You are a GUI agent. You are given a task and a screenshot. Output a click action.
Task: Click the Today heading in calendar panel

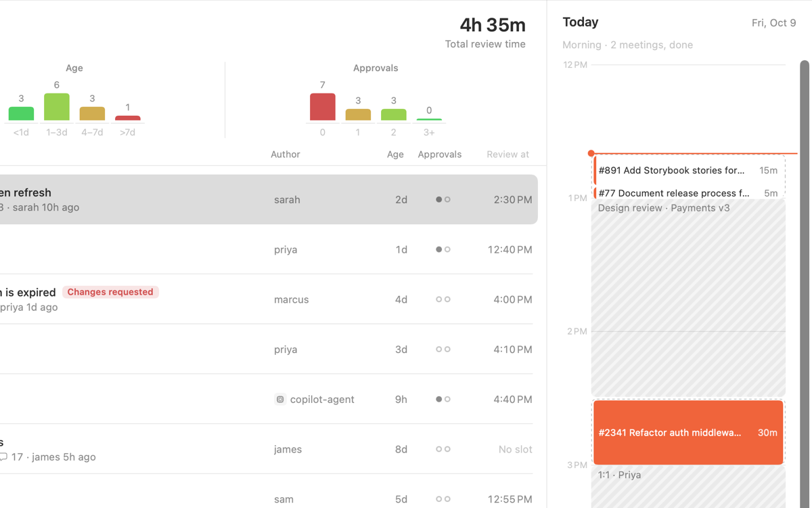coord(581,22)
